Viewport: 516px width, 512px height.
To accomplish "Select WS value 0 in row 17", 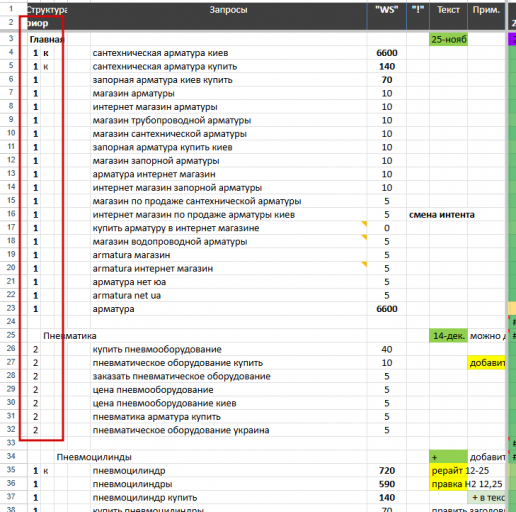I will (387, 228).
